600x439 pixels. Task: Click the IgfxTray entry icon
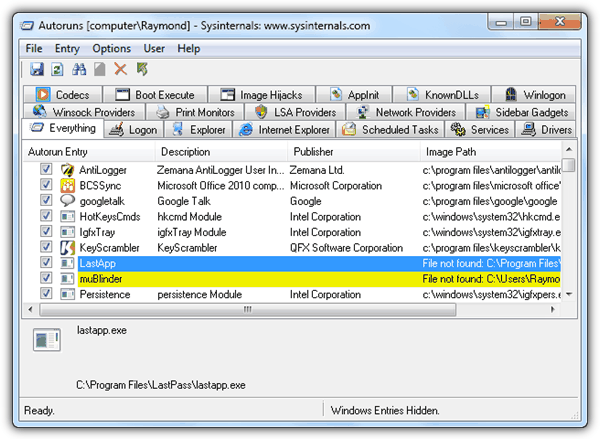click(x=68, y=232)
